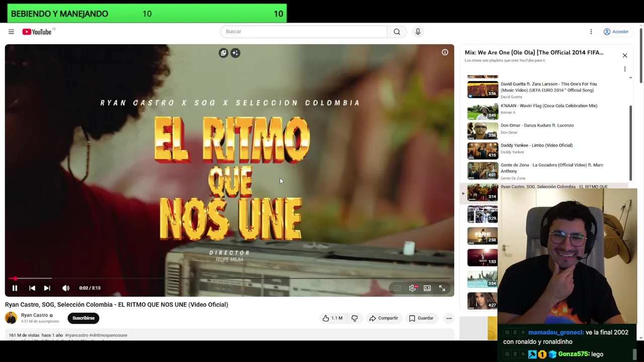
Task: Close the mix playlist panel
Action: pos(625,55)
